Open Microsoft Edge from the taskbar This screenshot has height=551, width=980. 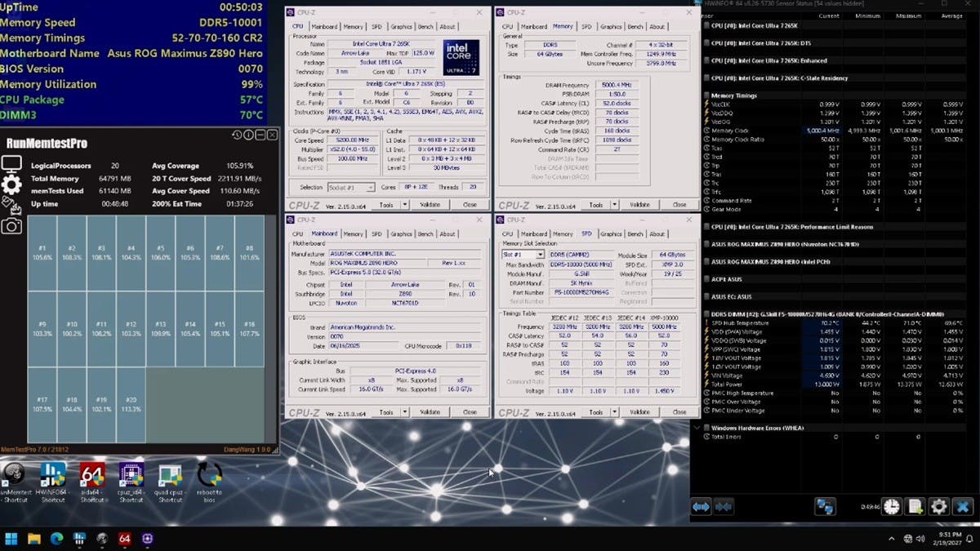tap(57, 539)
